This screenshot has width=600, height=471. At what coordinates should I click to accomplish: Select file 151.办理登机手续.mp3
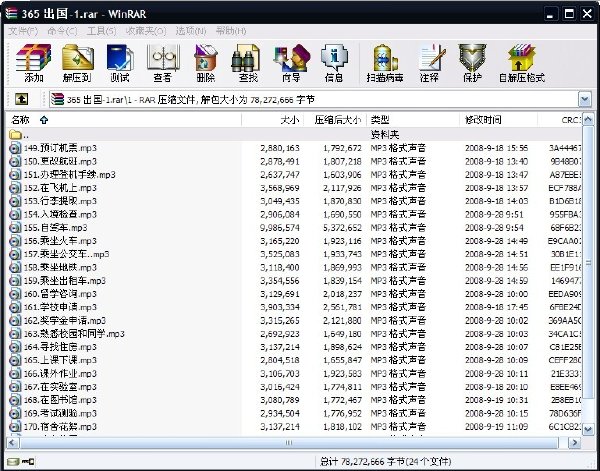(x=69, y=175)
